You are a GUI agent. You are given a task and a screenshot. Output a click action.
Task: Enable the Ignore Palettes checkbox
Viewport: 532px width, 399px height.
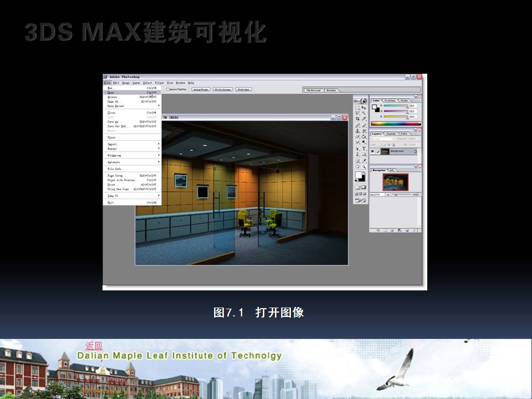[168, 89]
